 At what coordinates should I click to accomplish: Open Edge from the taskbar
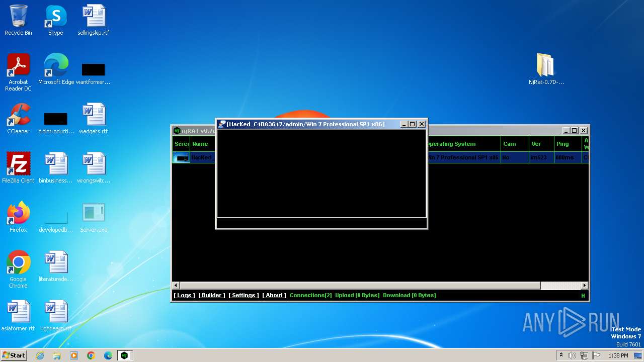(108, 355)
